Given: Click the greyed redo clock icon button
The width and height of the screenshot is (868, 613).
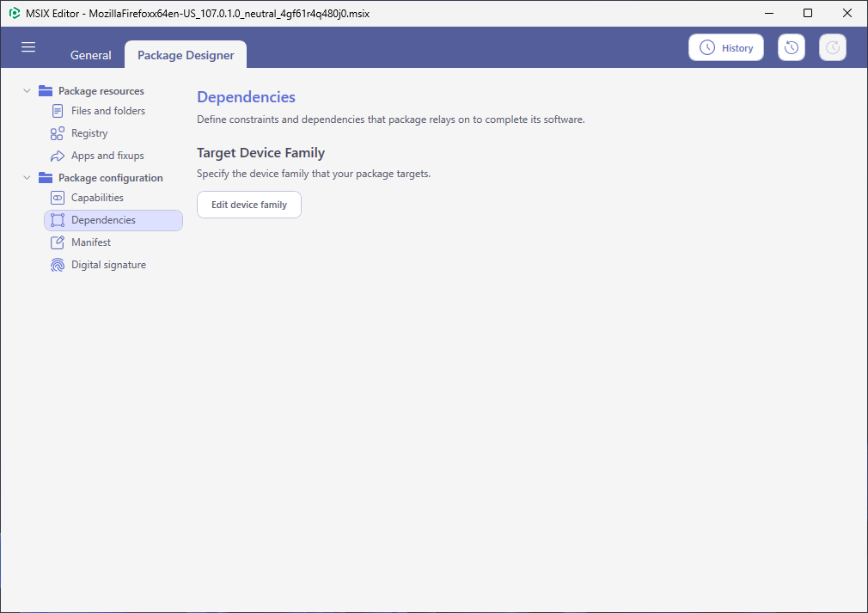Looking at the screenshot, I should (x=833, y=47).
